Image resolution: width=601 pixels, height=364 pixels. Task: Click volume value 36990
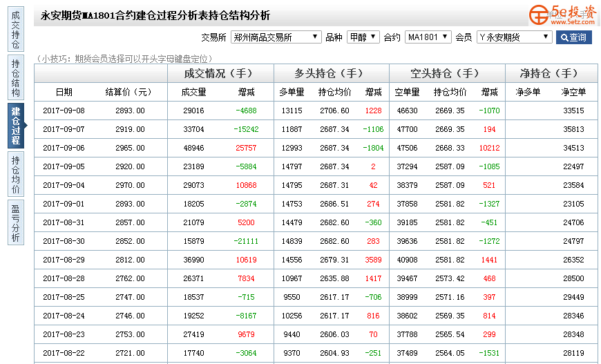pyautogui.click(x=193, y=260)
